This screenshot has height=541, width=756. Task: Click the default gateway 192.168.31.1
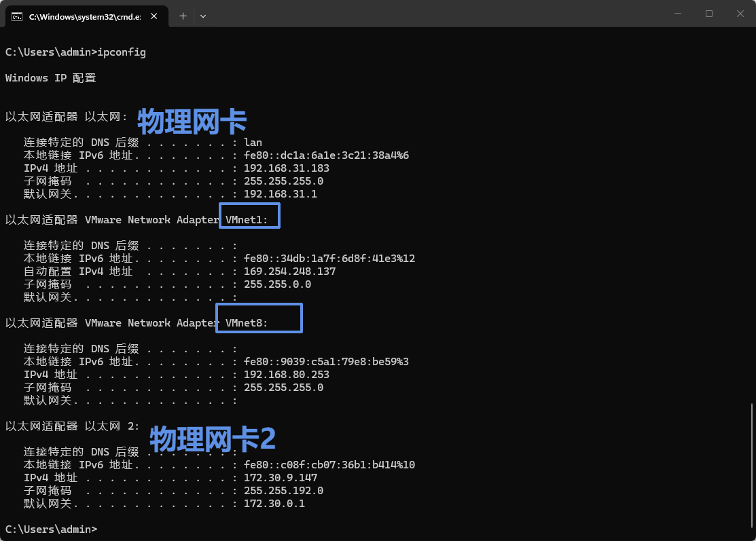click(x=280, y=194)
